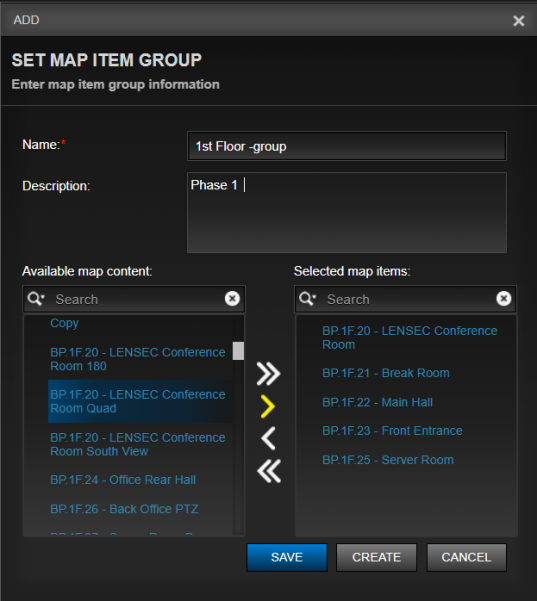
Task: Click the available content list scrollbar thumb
Action: (x=238, y=351)
